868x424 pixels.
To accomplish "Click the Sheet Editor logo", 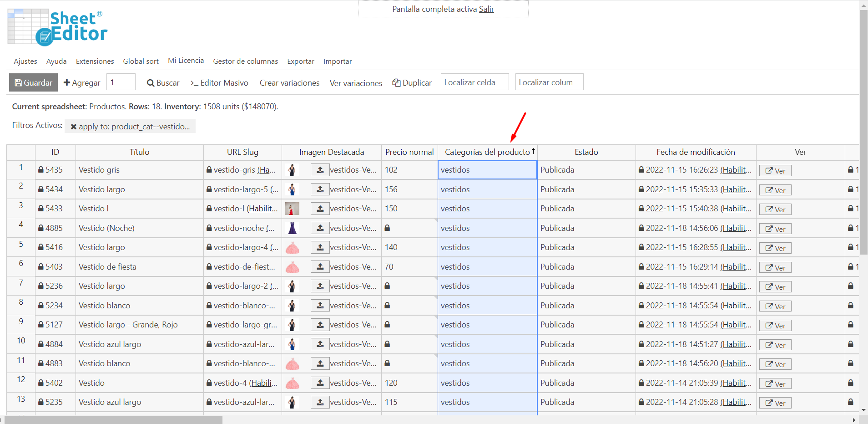I will click(x=58, y=27).
